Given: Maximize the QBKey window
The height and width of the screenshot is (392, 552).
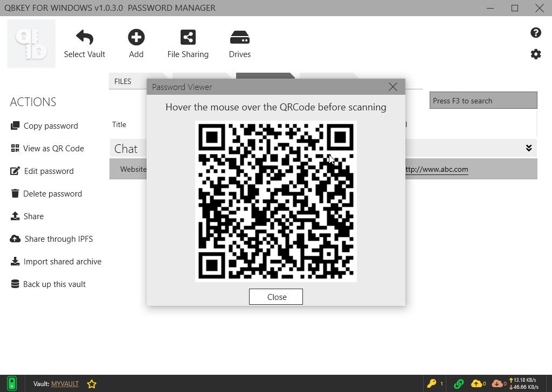Looking at the screenshot, I should pyautogui.click(x=515, y=8).
